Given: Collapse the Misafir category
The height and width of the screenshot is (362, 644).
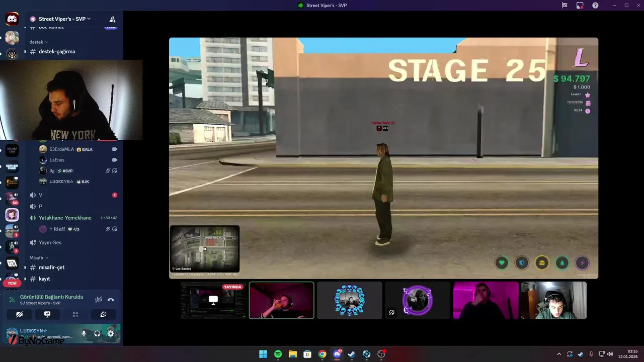Looking at the screenshot, I should coord(39,257).
